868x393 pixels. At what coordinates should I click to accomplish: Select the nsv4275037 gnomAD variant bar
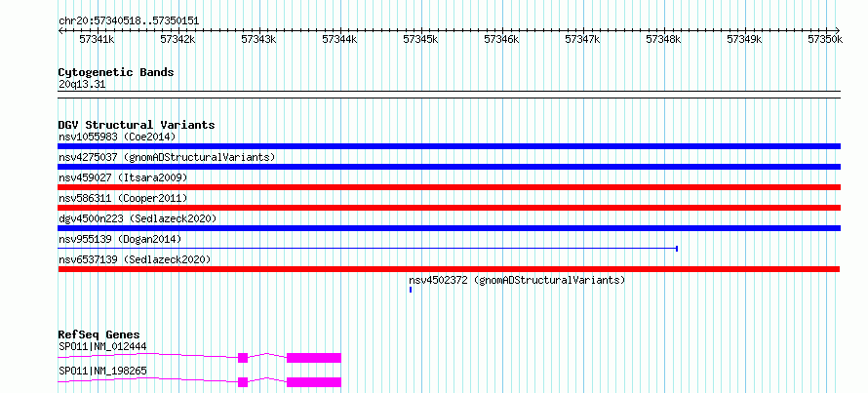(449, 167)
